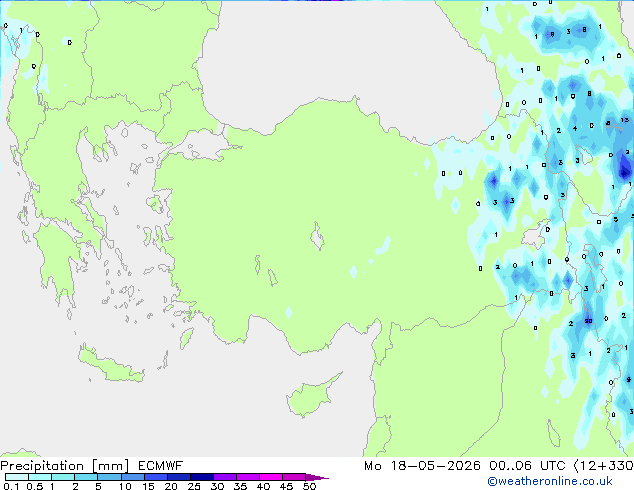Click the legend label "0.1"
Image resolution: width=634 pixels, height=490 pixels.
click(11, 486)
